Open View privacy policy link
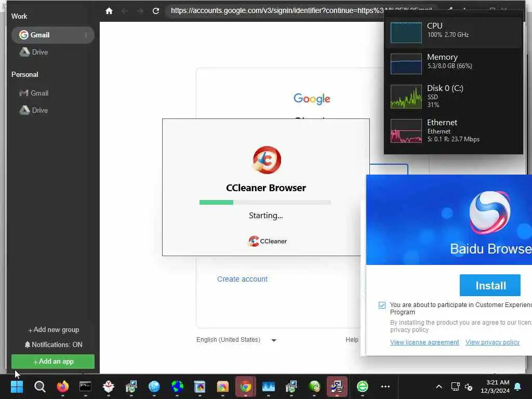 pos(493,342)
